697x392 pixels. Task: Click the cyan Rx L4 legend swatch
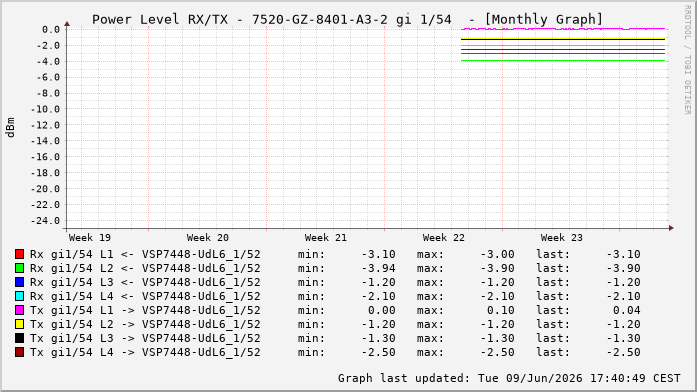19,296
